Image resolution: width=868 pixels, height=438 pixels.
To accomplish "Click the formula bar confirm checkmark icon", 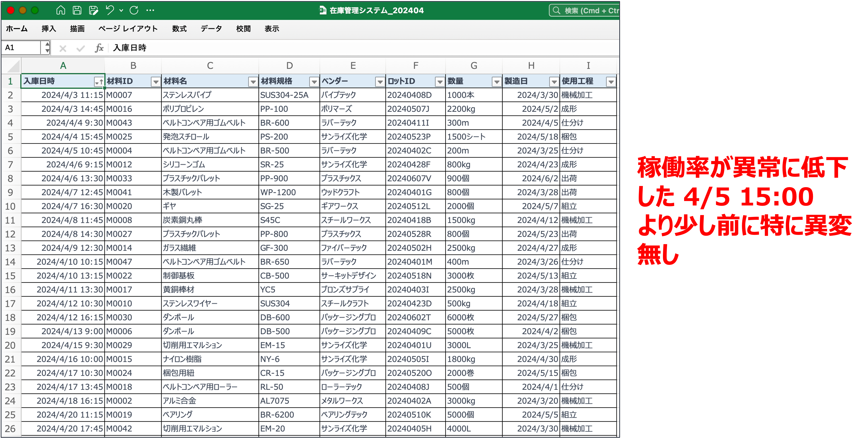I will coord(81,48).
